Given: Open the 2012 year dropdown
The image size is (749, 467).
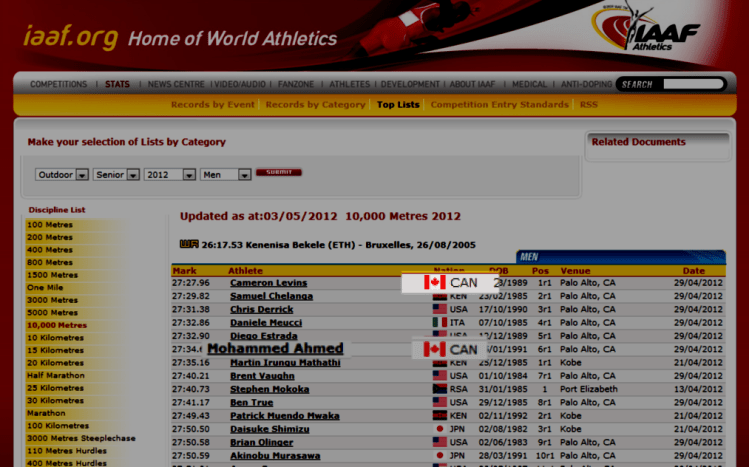Looking at the screenshot, I should (169, 174).
